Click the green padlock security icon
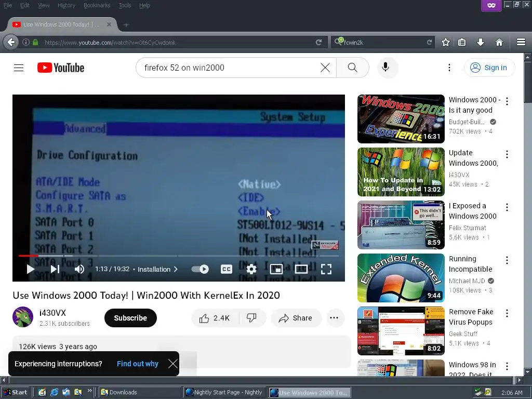This screenshot has width=532, height=399. pyautogui.click(x=35, y=43)
